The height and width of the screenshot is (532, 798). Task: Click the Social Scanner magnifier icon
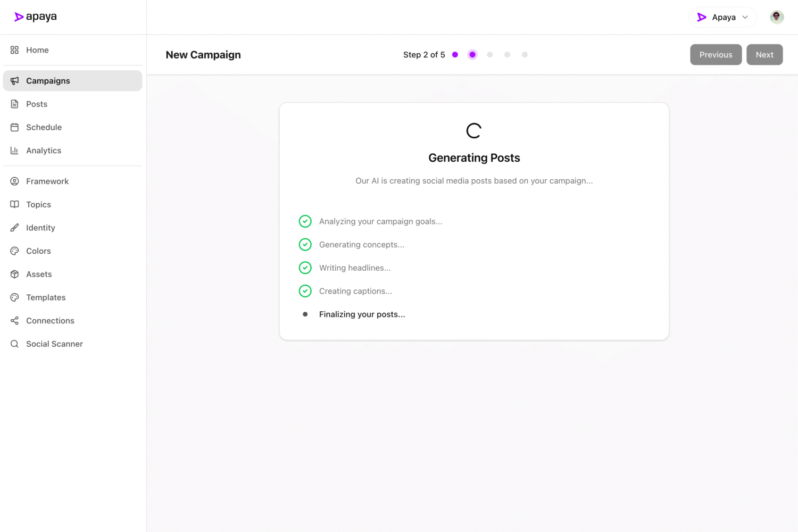tap(14, 344)
